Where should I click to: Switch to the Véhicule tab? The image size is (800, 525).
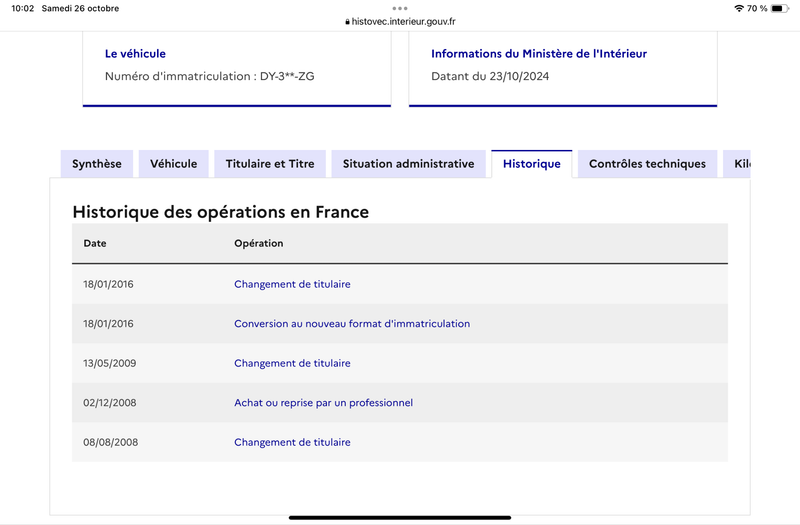click(173, 164)
